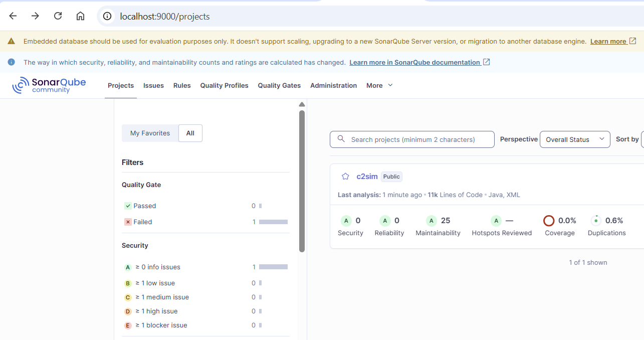Open Learn more in SonarQube documentation
The width and height of the screenshot is (644, 340).
pos(414,63)
